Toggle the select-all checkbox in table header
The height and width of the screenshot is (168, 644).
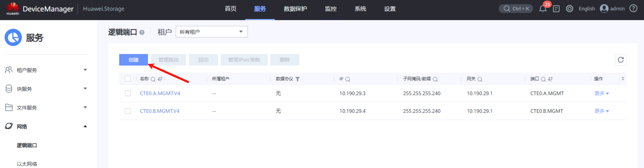tap(128, 79)
